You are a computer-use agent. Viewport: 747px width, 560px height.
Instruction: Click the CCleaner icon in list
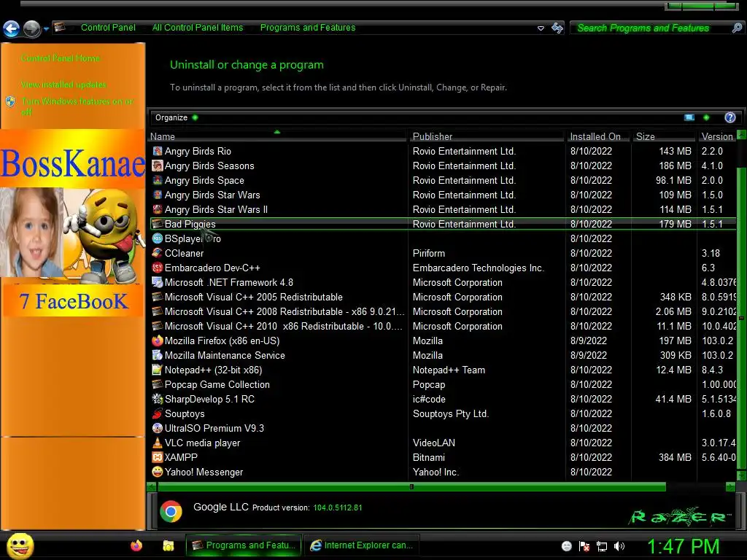click(158, 253)
